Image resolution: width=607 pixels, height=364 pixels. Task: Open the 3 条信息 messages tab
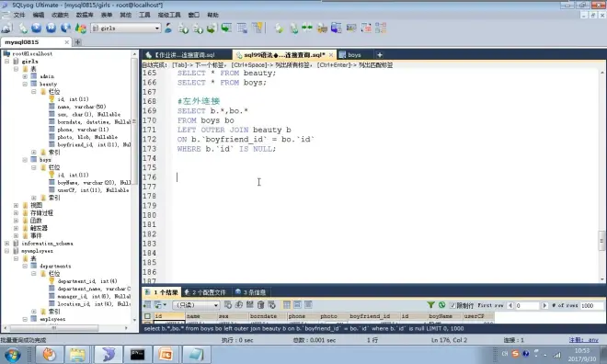tap(251, 292)
